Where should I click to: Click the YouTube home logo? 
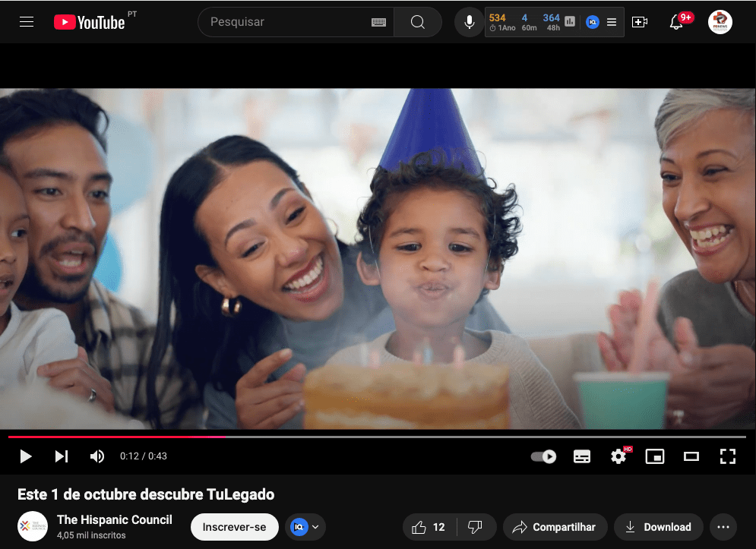click(90, 22)
